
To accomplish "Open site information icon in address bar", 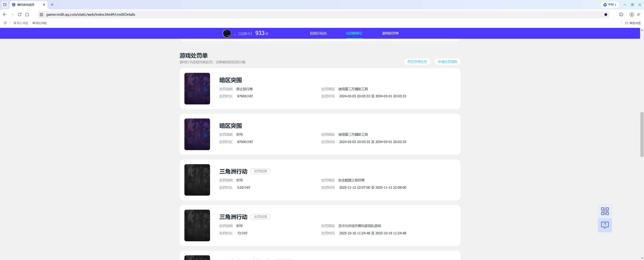I will click(x=42, y=14).
